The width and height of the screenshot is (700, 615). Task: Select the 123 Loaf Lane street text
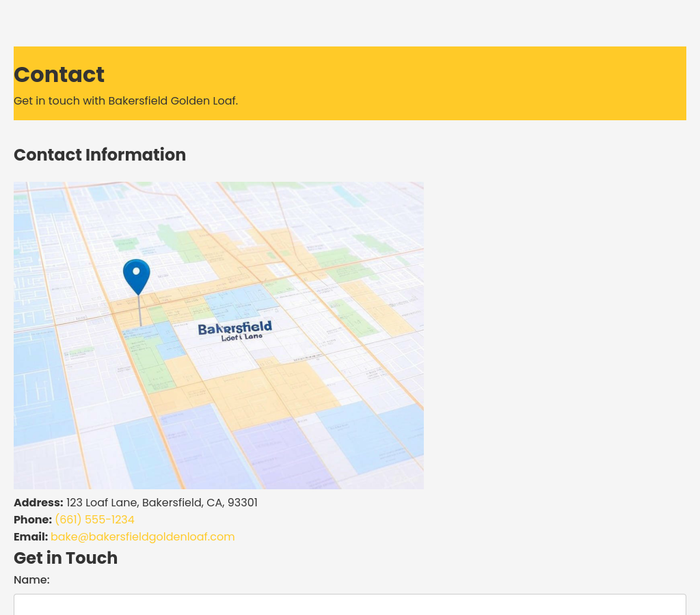(x=102, y=503)
